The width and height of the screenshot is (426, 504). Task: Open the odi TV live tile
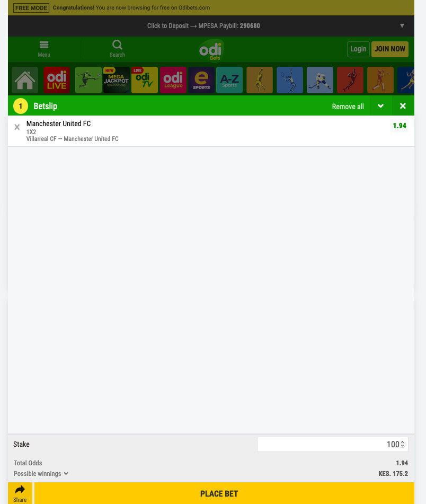click(145, 80)
